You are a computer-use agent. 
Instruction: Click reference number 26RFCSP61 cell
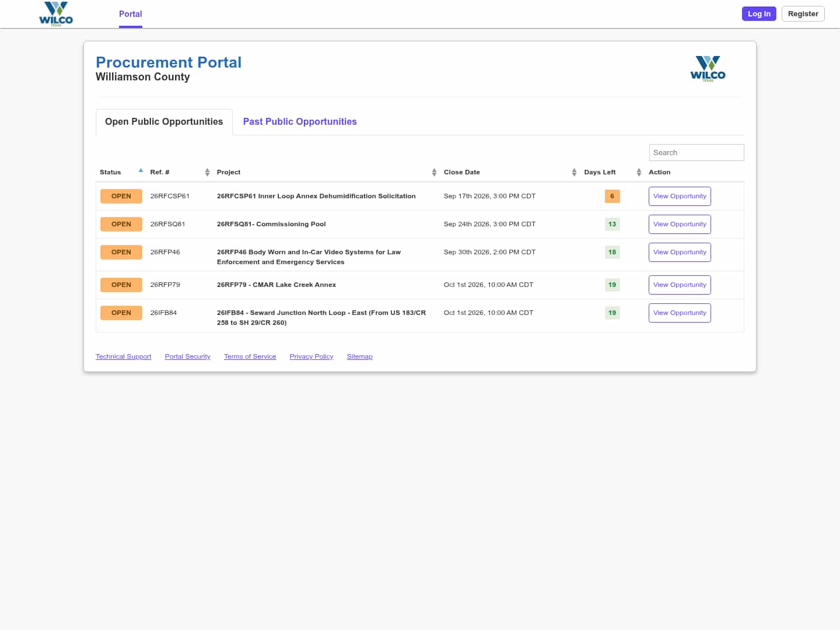click(x=170, y=197)
